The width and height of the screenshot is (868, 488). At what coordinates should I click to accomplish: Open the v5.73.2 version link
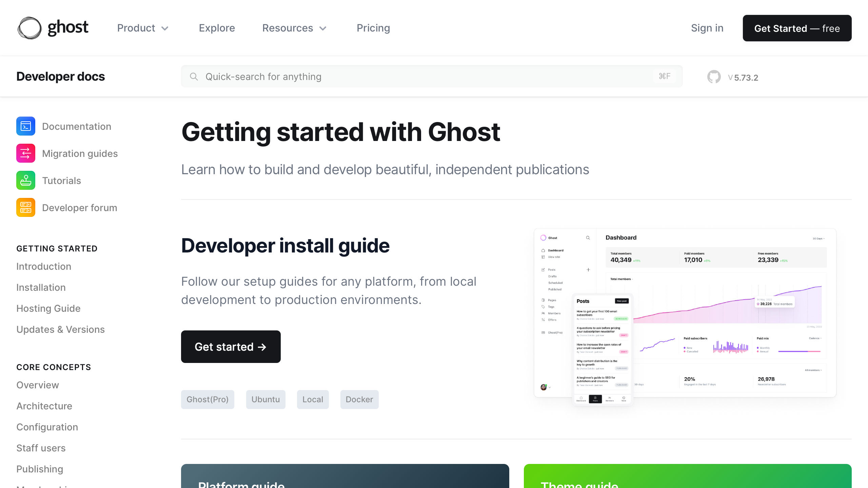click(x=743, y=78)
